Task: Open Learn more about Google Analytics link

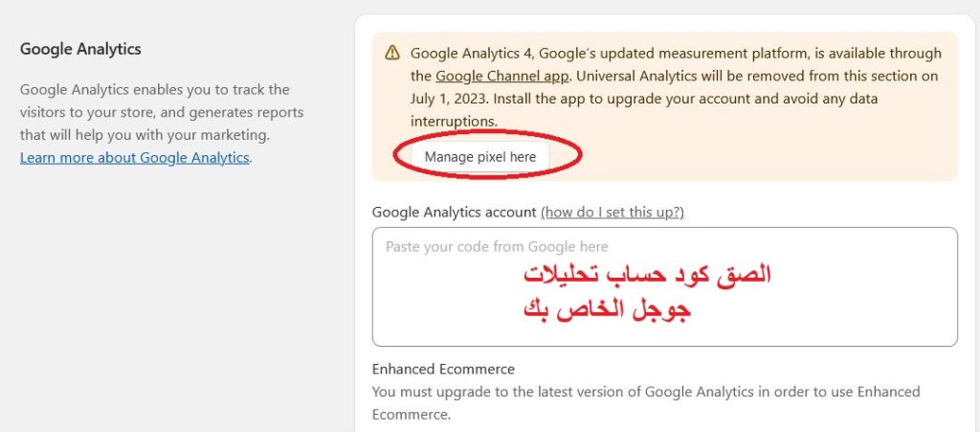Action: [x=134, y=157]
